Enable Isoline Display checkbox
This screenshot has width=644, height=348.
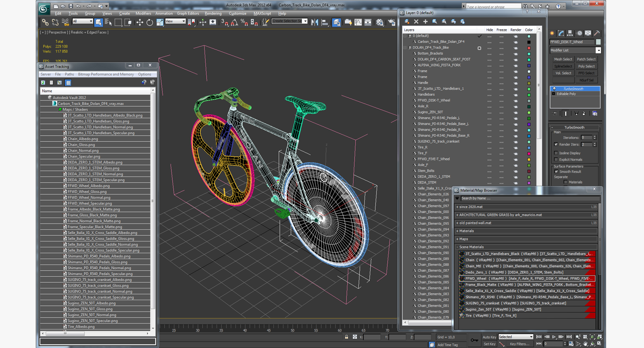pos(556,153)
